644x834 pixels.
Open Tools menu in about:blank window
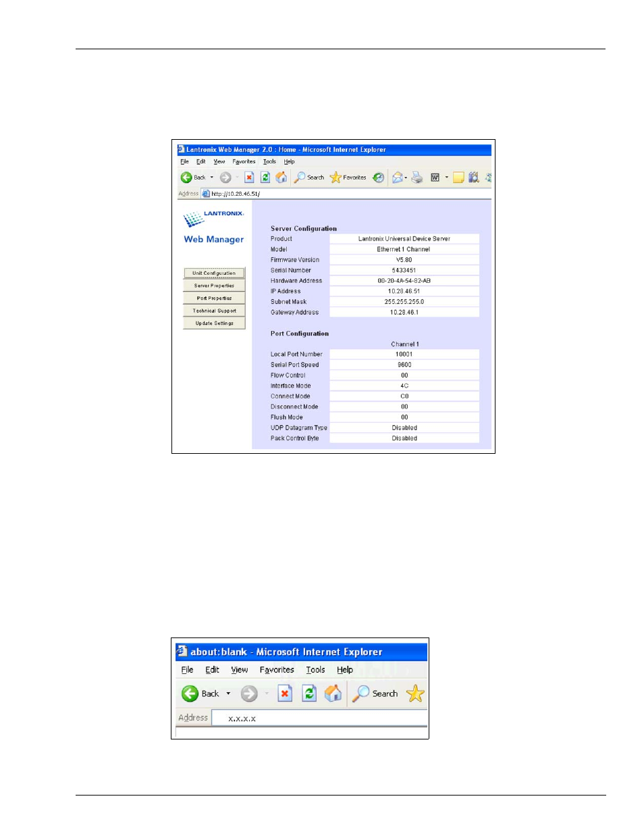pyautogui.click(x=315, y=670)
